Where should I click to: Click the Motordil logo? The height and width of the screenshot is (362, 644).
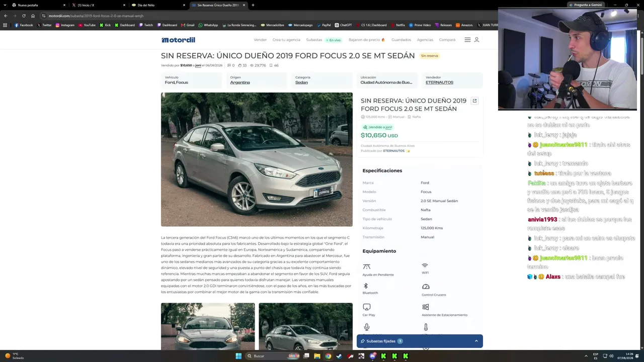click(178, 40)
